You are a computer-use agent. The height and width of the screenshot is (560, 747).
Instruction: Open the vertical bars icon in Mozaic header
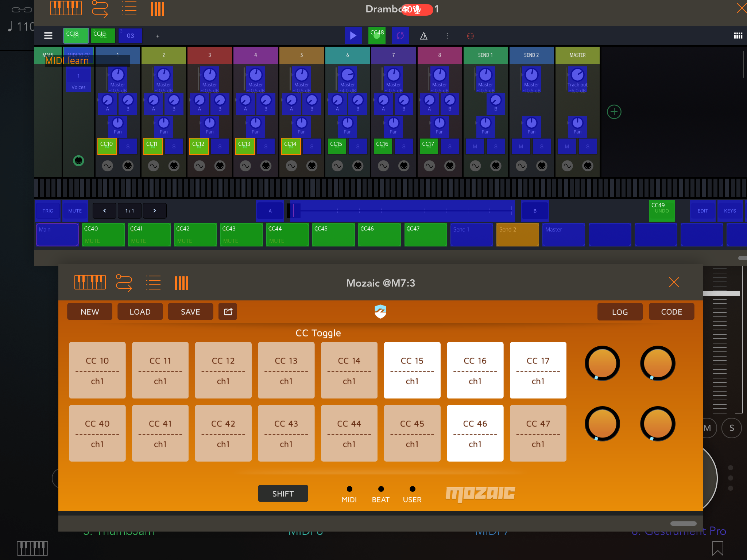click(181, 283)
